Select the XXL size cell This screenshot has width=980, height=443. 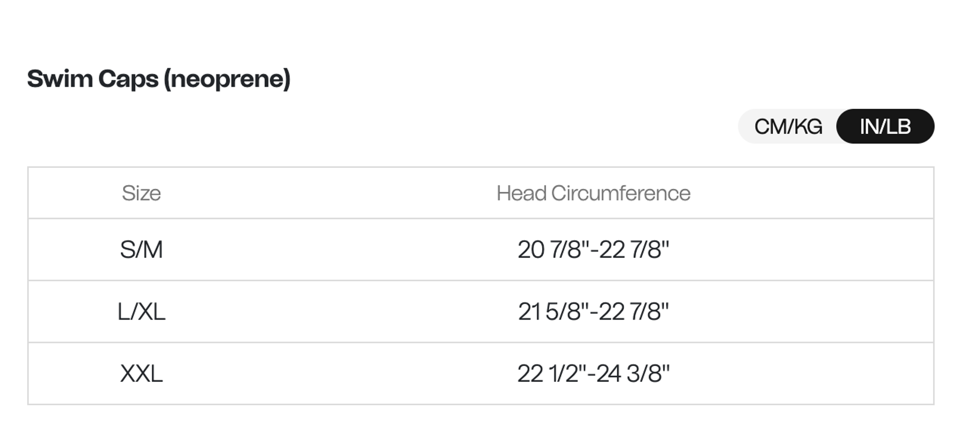[141, 374]
